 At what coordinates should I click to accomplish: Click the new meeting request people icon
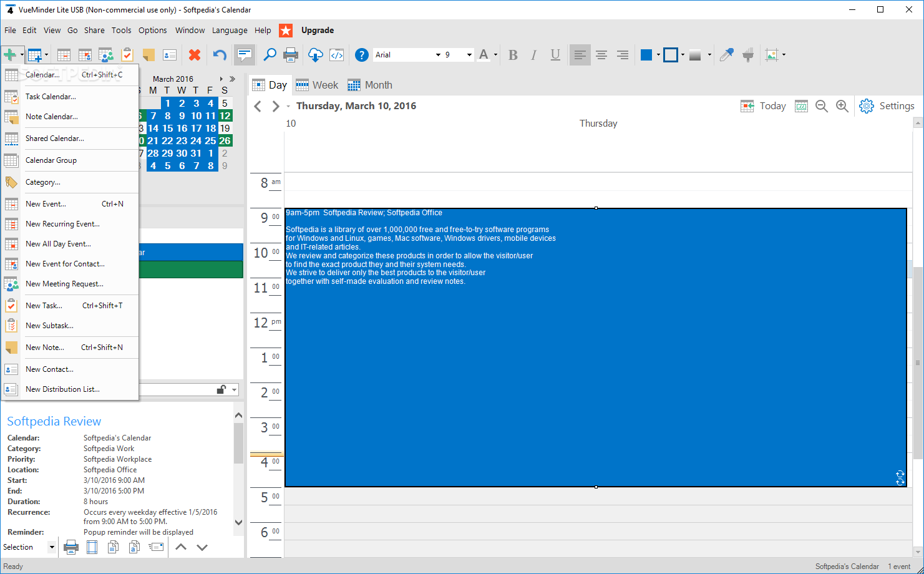105,55
